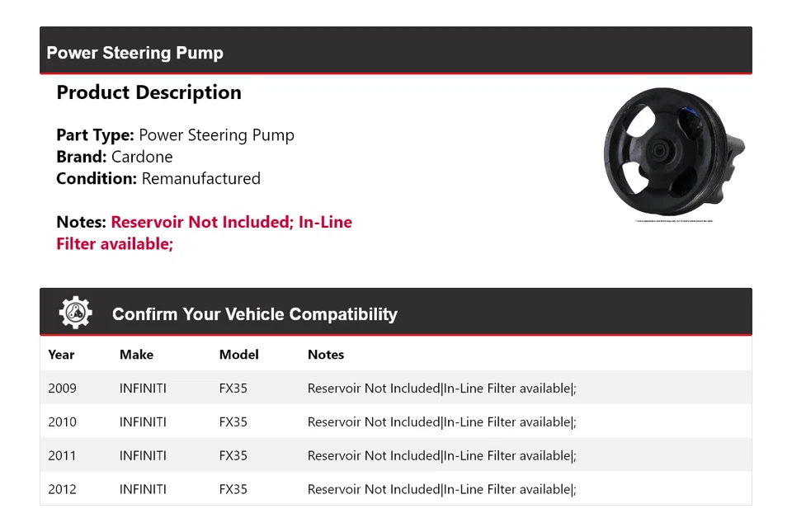Viewport: 792px width, 532px height.
Task: Select the "Product Description" heading
Action: point(148,92)
